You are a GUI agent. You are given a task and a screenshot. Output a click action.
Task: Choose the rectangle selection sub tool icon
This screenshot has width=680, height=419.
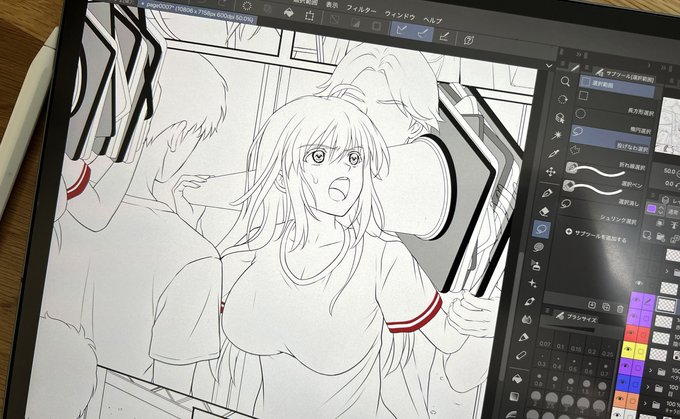tap(584, 95)
